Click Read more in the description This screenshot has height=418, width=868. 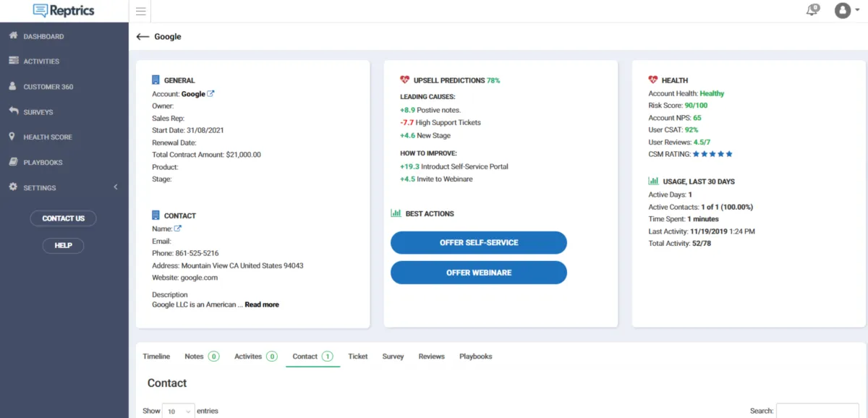(x=262, y=304)
